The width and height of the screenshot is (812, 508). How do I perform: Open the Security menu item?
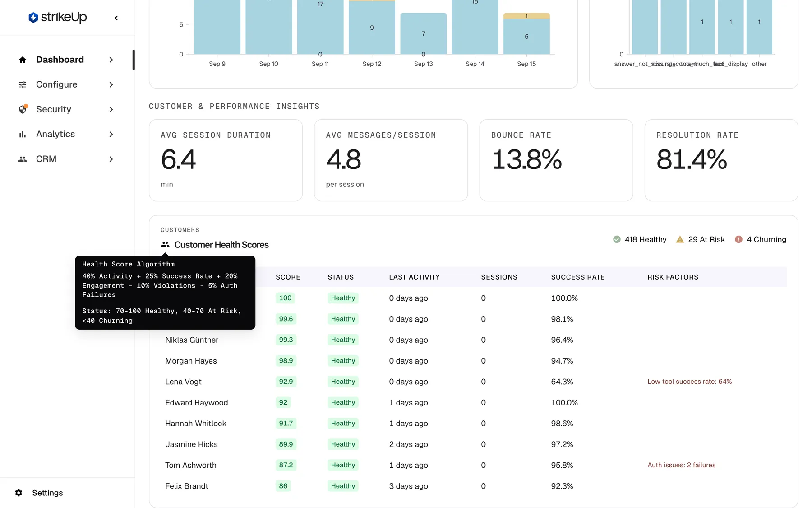tap(67, 109)
